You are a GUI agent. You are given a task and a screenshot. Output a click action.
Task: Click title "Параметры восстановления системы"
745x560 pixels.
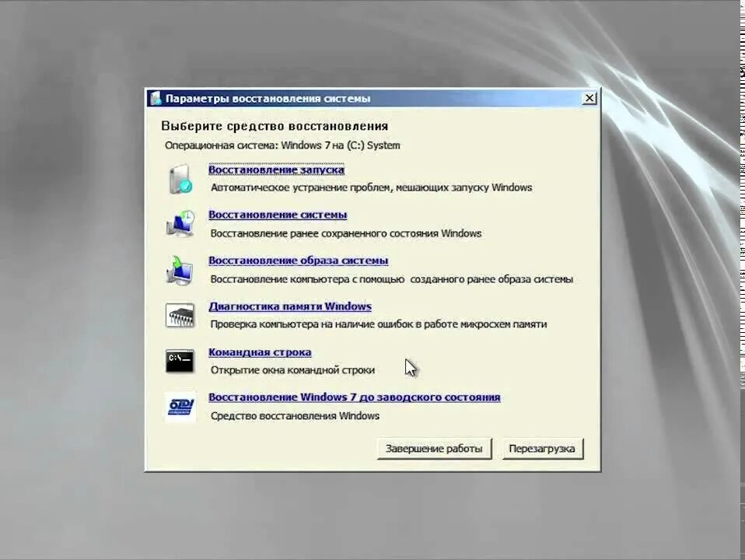[268, 99]
